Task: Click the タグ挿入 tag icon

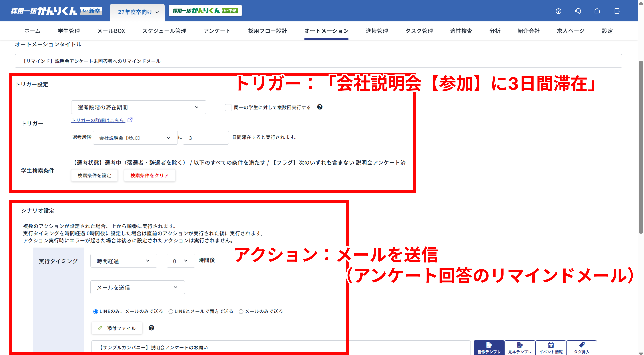Action: tap(582, 347)
